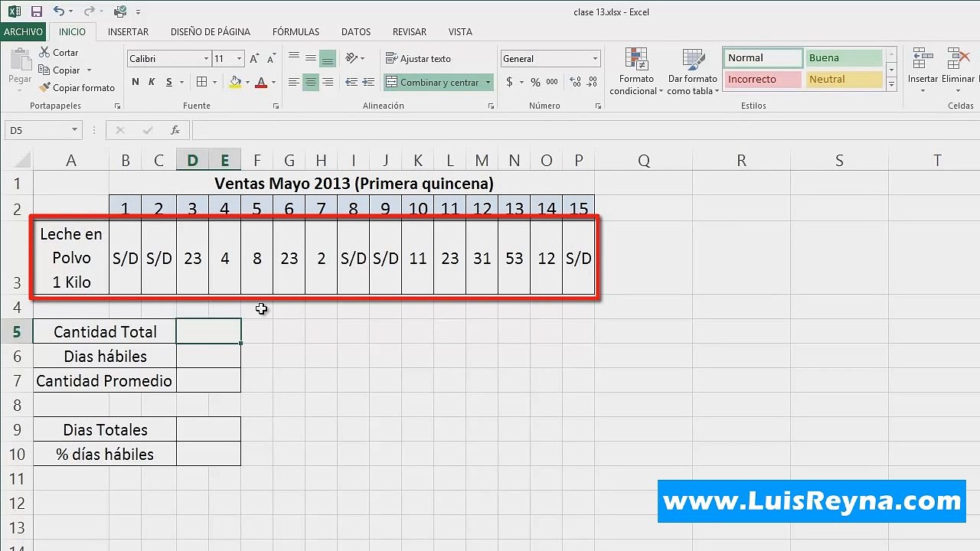This screenshot has height=551, width=980.
Task: Click the currency dollar format icon
Action: 510,82
